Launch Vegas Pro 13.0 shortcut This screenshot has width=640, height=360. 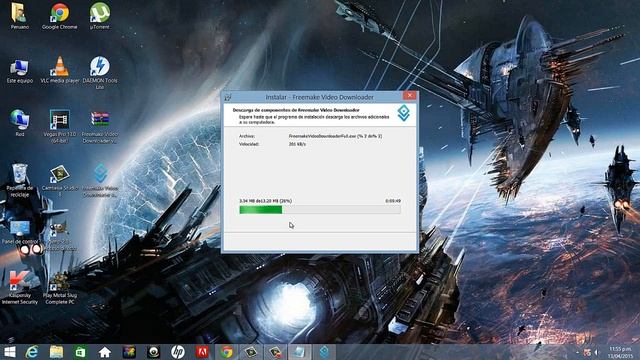click(x=60, y=126)
